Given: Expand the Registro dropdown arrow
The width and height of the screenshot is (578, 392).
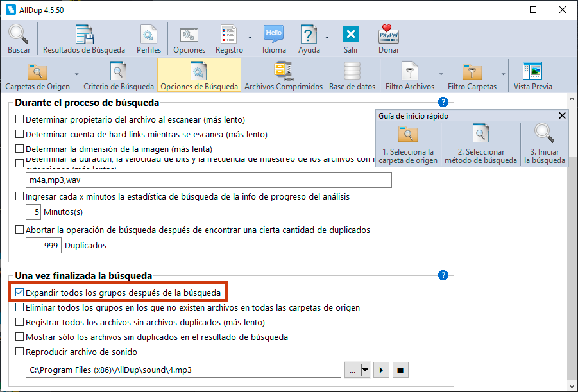Looking at the screenshot, I should click(250, 38).
